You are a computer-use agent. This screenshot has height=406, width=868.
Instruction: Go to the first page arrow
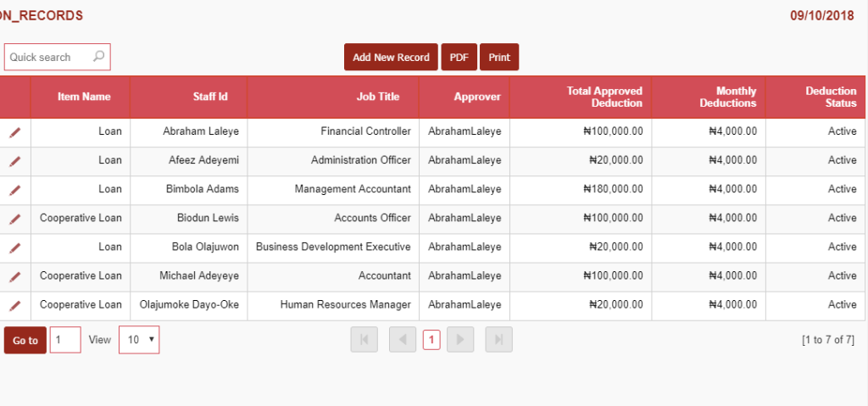click(x=364, y=340)
